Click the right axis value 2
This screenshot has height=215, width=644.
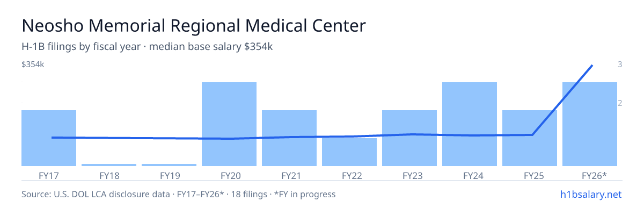[x=620, y=103]
